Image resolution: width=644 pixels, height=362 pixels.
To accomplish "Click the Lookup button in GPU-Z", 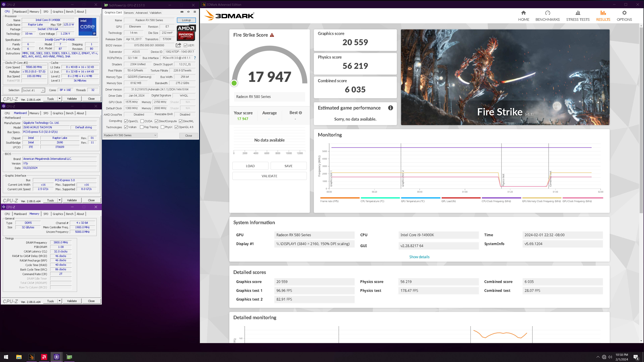I will pyautogui.click(x=186, y=20).
